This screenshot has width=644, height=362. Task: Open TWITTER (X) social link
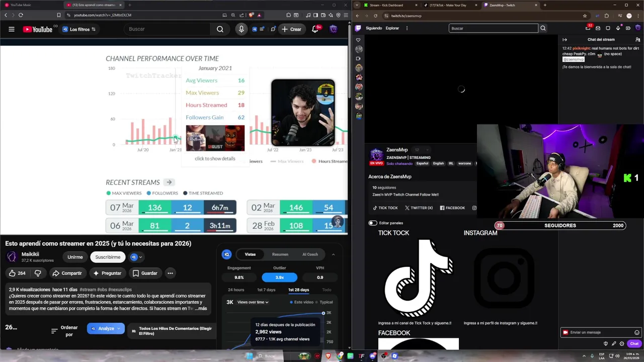click(x=419, y=208)
